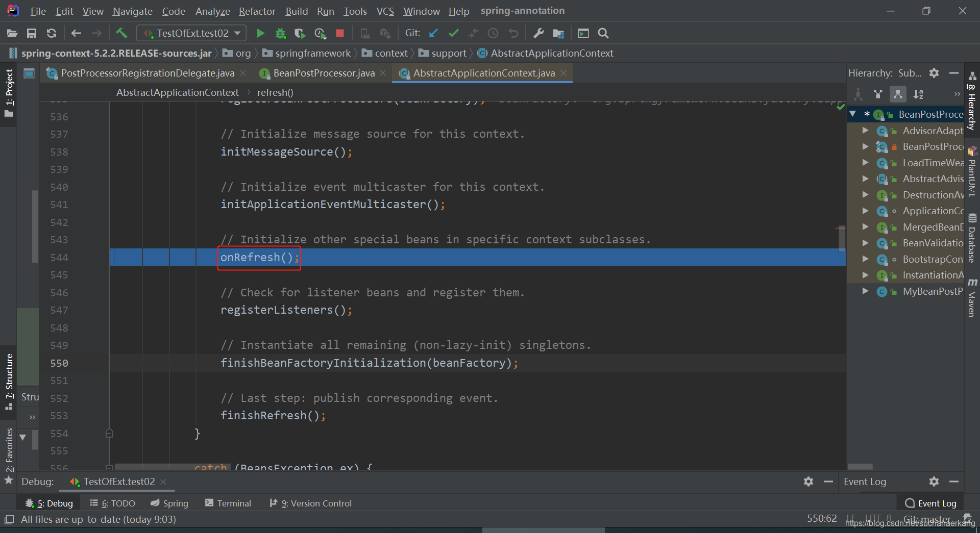Open the Event Log button in status bar
The image size is (980, 533).
coord(931,503)
